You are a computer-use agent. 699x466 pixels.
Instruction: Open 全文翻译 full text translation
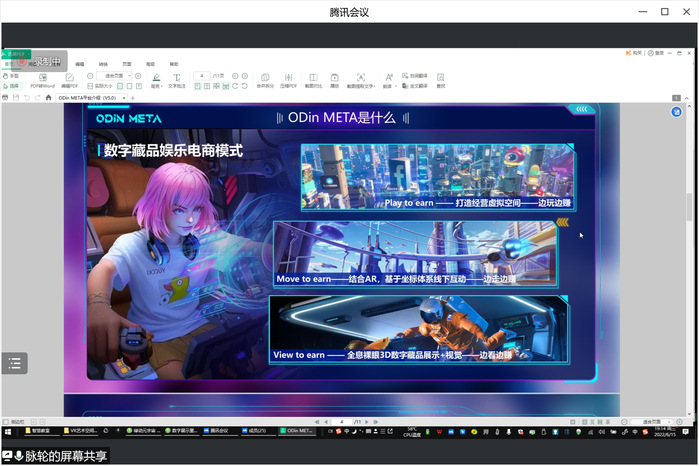click(x=415, y=86)
